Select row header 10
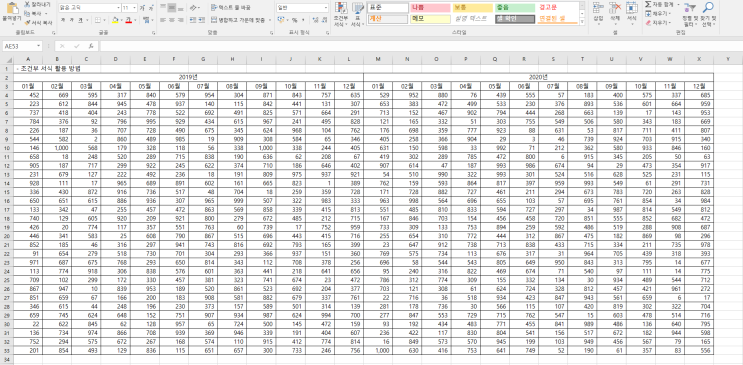 [7, 147]
